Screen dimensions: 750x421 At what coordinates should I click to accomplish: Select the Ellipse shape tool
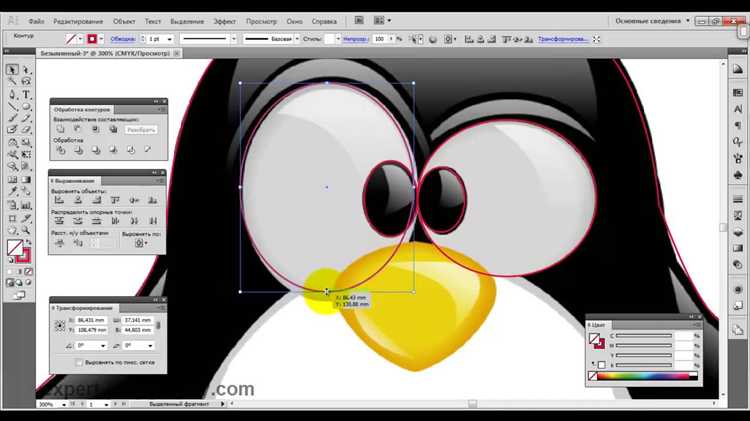pyautogui.click(x=26, y=106)
